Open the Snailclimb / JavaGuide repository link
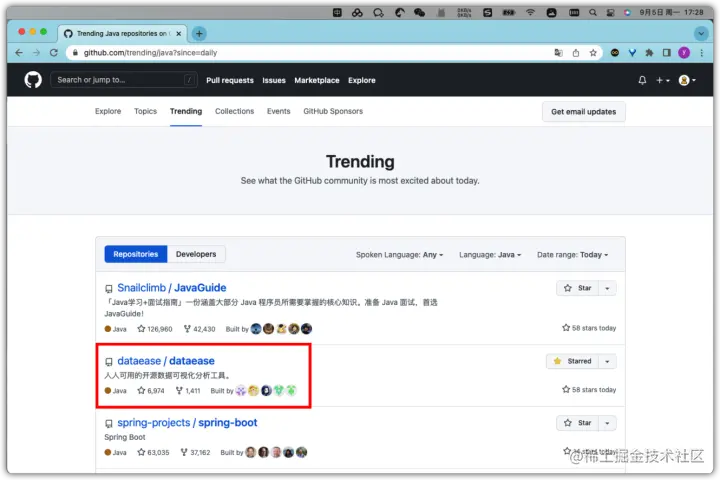The height and width of the screenshot is (480, 720). click(x=172, y=288)
